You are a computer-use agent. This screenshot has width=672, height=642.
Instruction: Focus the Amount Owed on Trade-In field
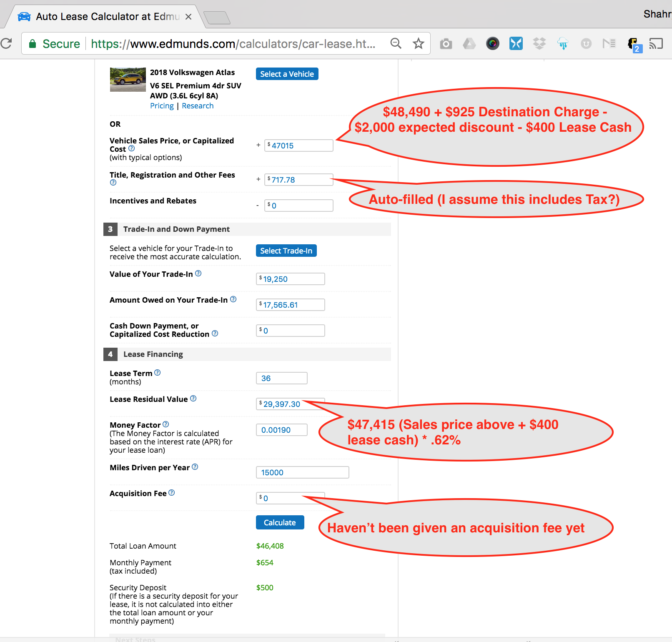(290, 305)
